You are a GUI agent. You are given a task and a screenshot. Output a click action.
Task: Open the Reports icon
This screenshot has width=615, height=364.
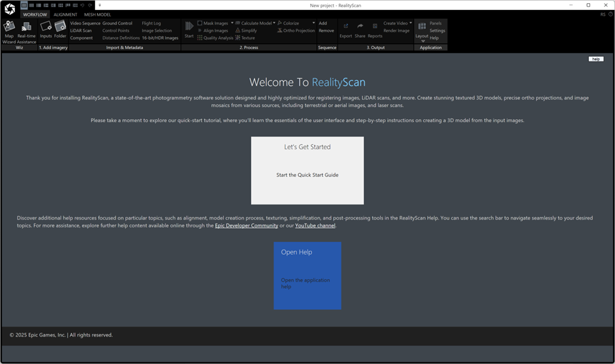point(375,29)
